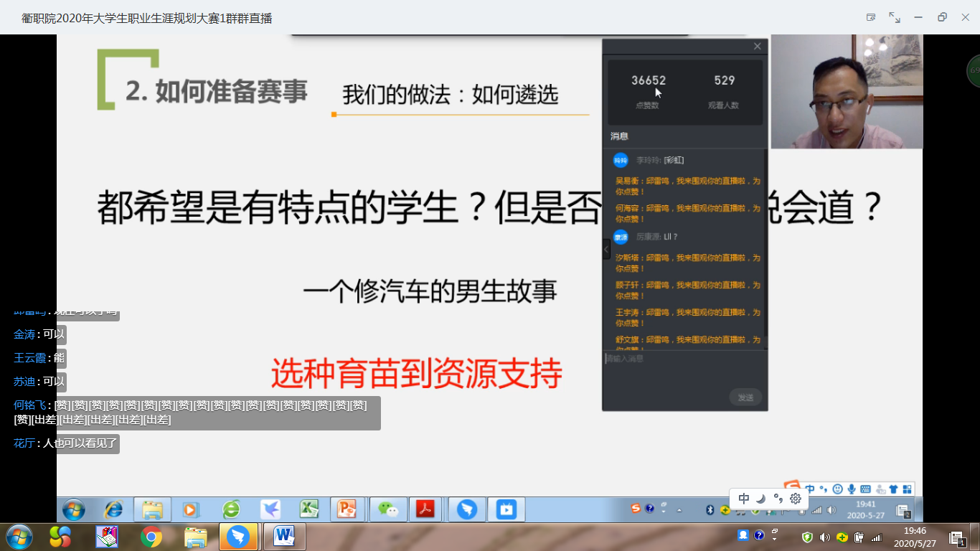Click the green 69 floating circle widget
Image resolution: width=980 pixels, height=551 pixels.
[974, 70]
